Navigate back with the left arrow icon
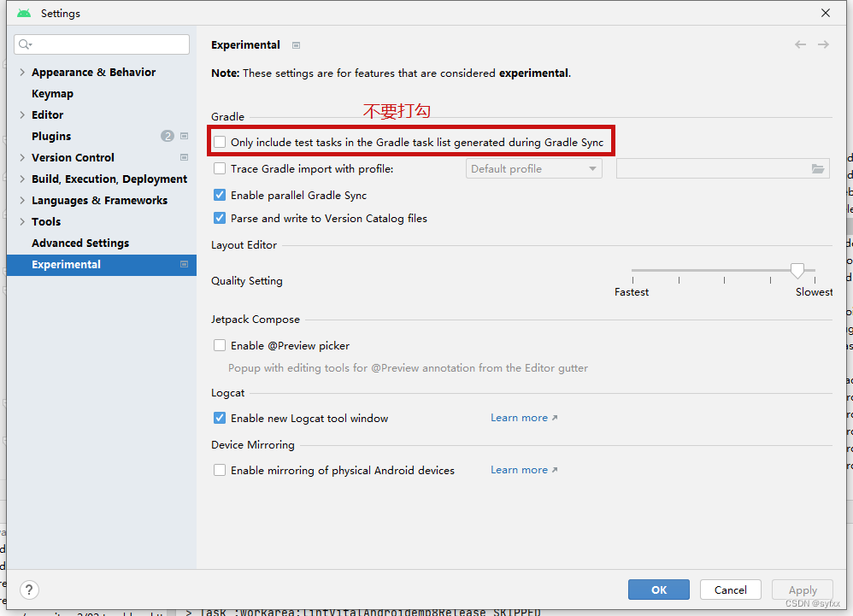This screenshot has width=853, height=616. [x=800, y=44]
